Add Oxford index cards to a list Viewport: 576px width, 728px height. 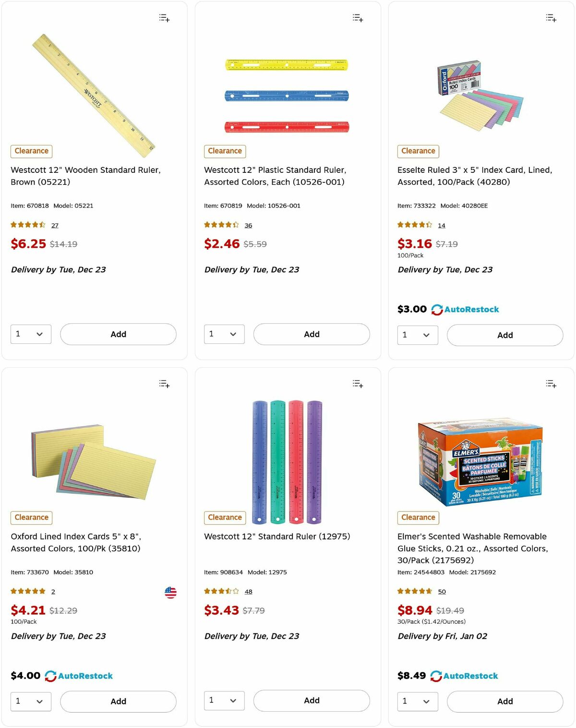point(164,384)
